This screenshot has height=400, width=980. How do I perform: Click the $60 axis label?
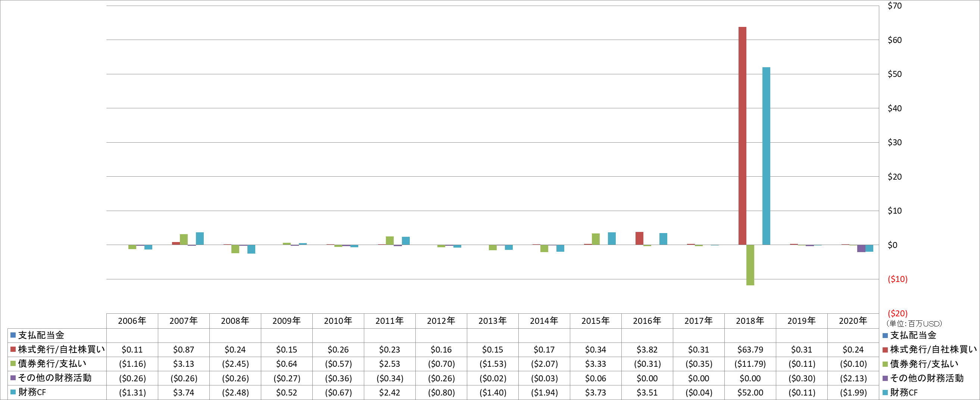click(895, 40)
